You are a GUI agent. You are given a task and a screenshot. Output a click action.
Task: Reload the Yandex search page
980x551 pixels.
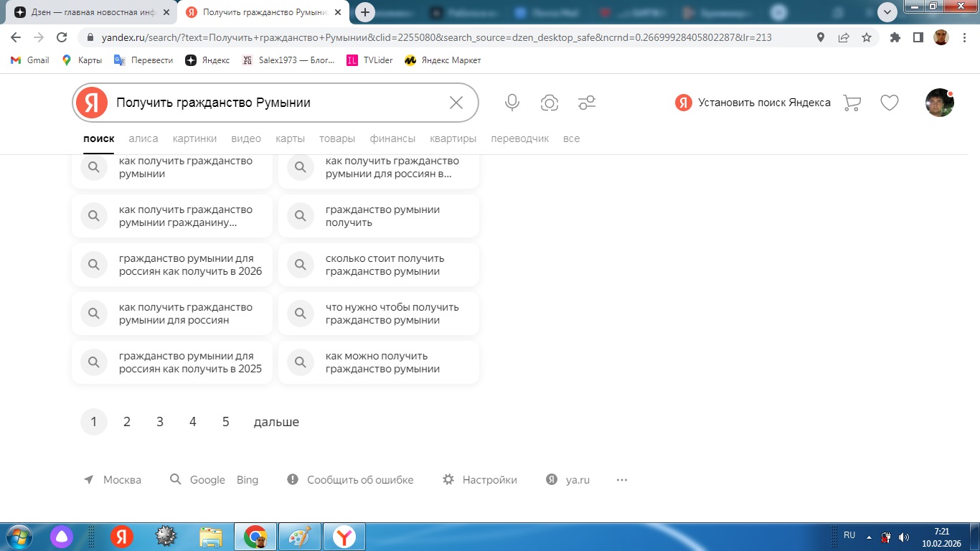(62, 37)
